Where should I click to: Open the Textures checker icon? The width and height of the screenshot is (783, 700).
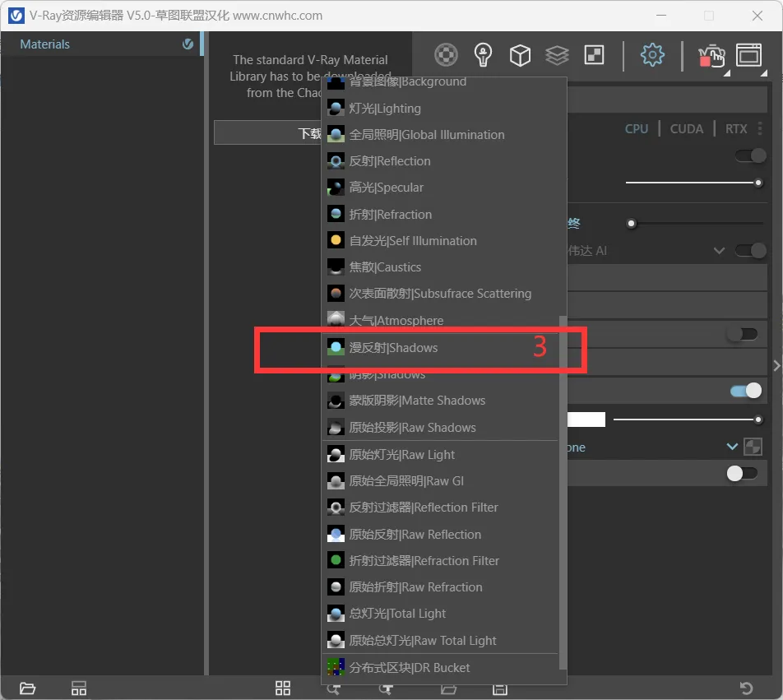(x=594, y=55)
